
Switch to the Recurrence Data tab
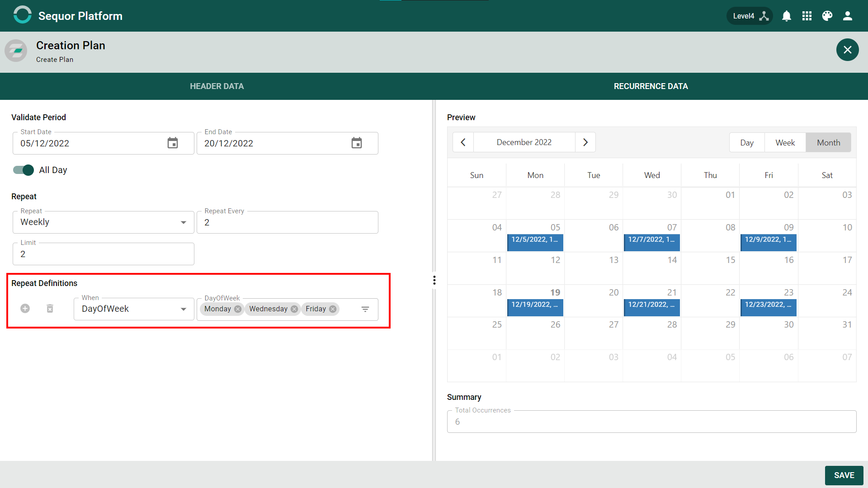pos(651,86)
